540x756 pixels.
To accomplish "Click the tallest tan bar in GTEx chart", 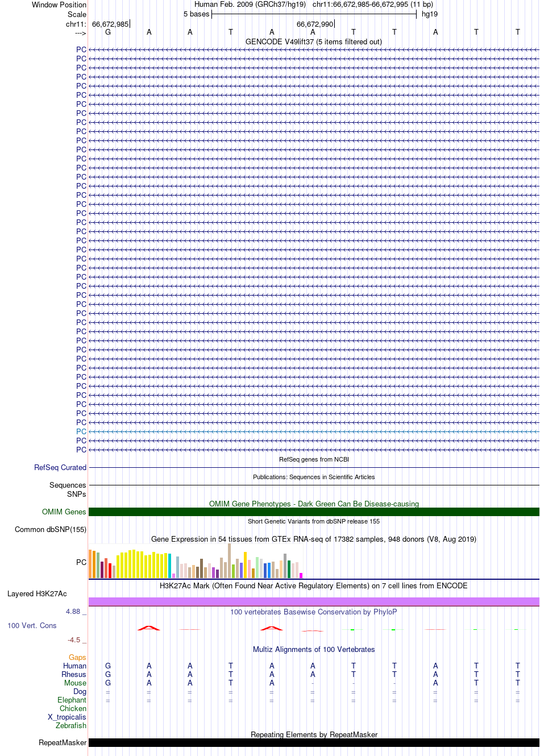I will coord(229,561).
